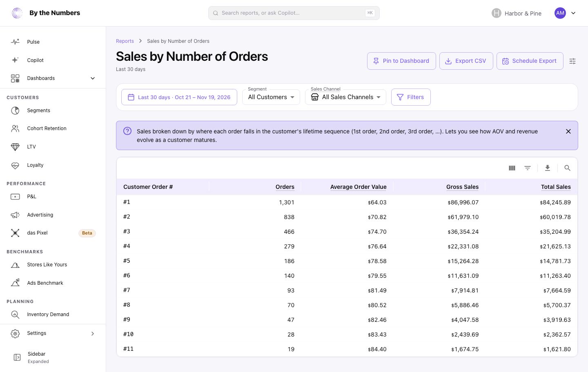Click the $1,621.80 total sales cell

(557, 349)
